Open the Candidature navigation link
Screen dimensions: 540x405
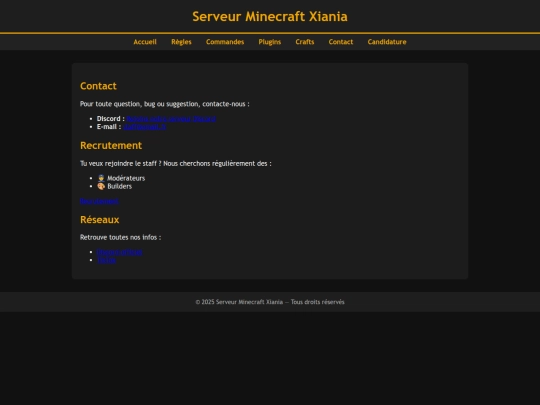pos(387,42)
